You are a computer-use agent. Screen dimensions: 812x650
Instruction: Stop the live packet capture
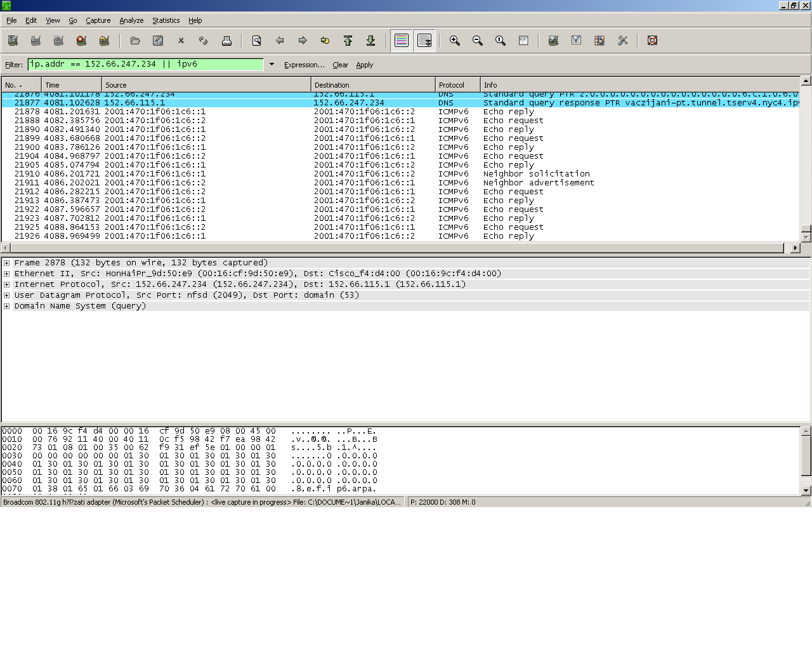(81, 40)
